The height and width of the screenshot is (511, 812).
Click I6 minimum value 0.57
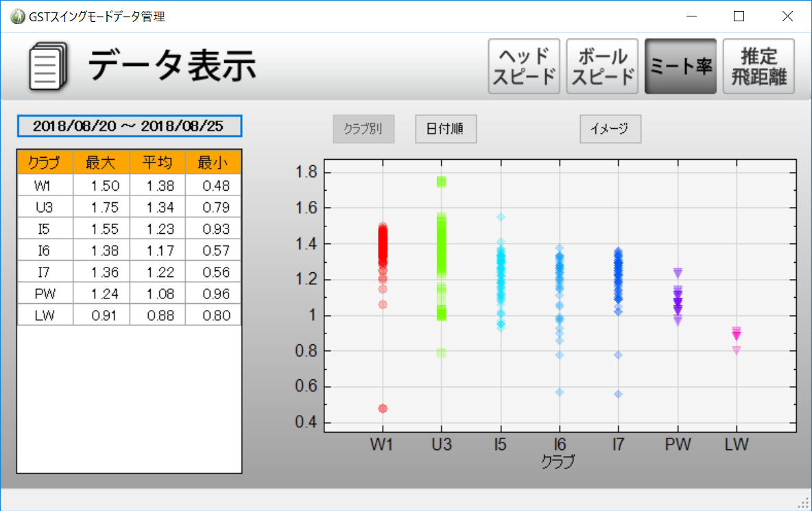(x=213, y=250)
